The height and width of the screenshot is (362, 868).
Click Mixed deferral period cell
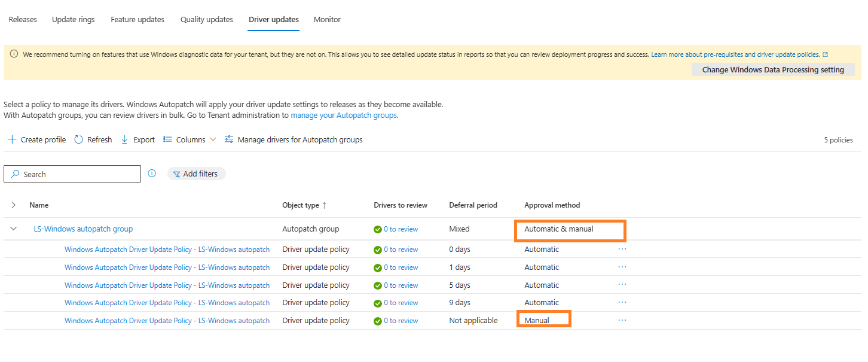click(459, 229)
